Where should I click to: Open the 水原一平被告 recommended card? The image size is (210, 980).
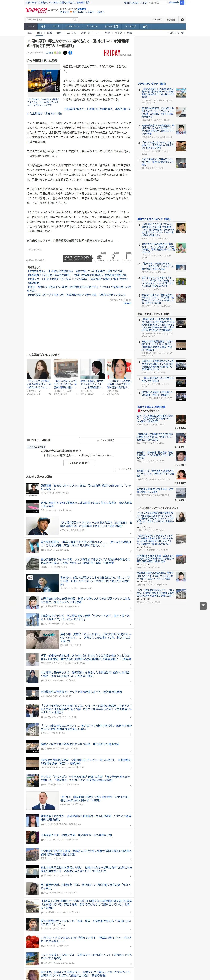point(93,377)
